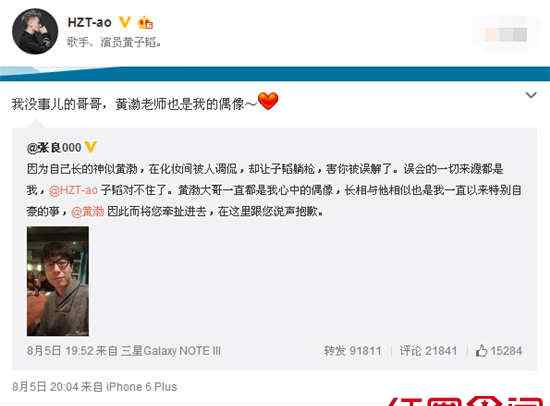The width and height of the screenshot is (550, 406).
Task: Click the thumbs-up like icon
Action: click(481, 351)
